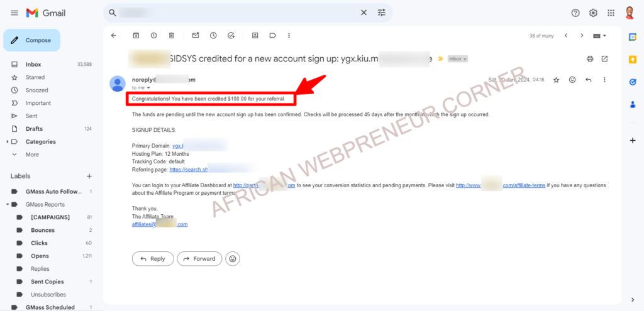
Task: Open email in new window icon
Action: tap(604, 58)
